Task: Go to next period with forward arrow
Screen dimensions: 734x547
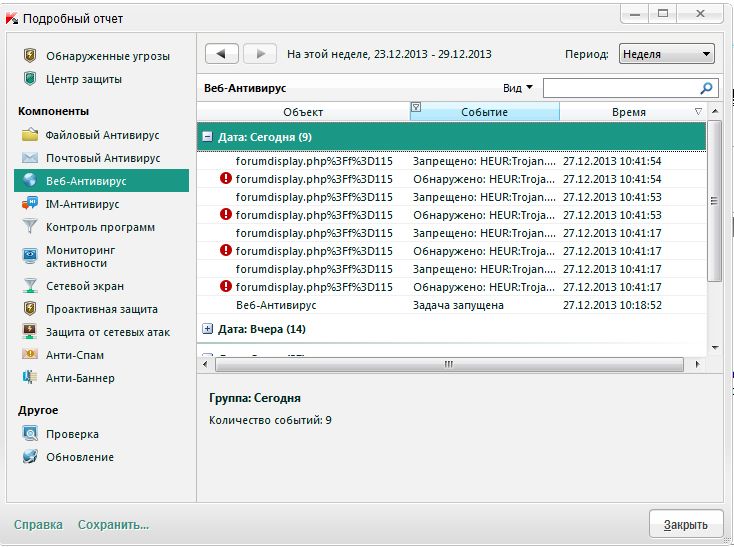Action: tap(260, 54)
